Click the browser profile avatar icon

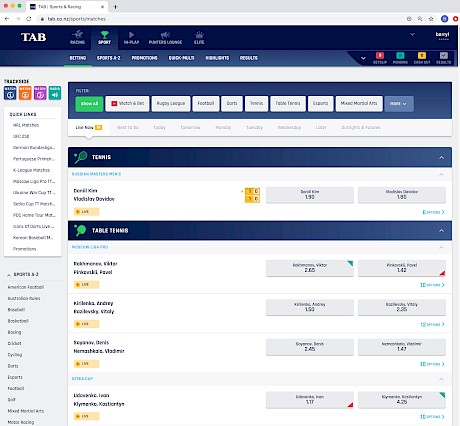tap(444, 19)
